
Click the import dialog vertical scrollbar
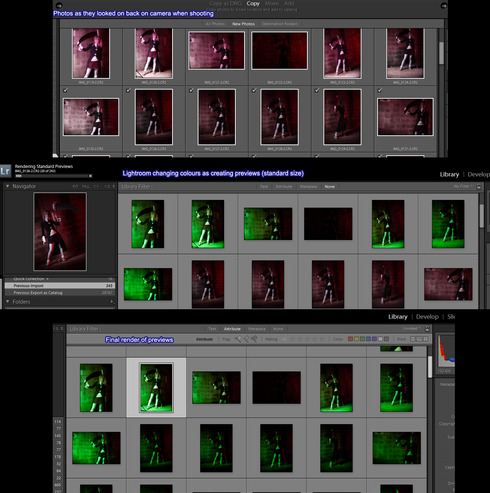[441, 53]
